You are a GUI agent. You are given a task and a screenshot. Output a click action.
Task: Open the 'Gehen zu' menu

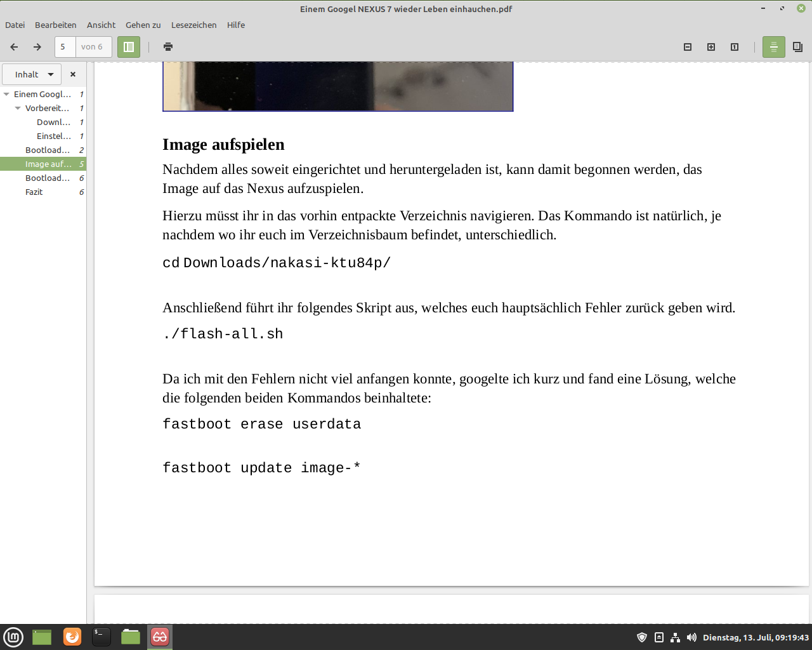click(143, 25)
